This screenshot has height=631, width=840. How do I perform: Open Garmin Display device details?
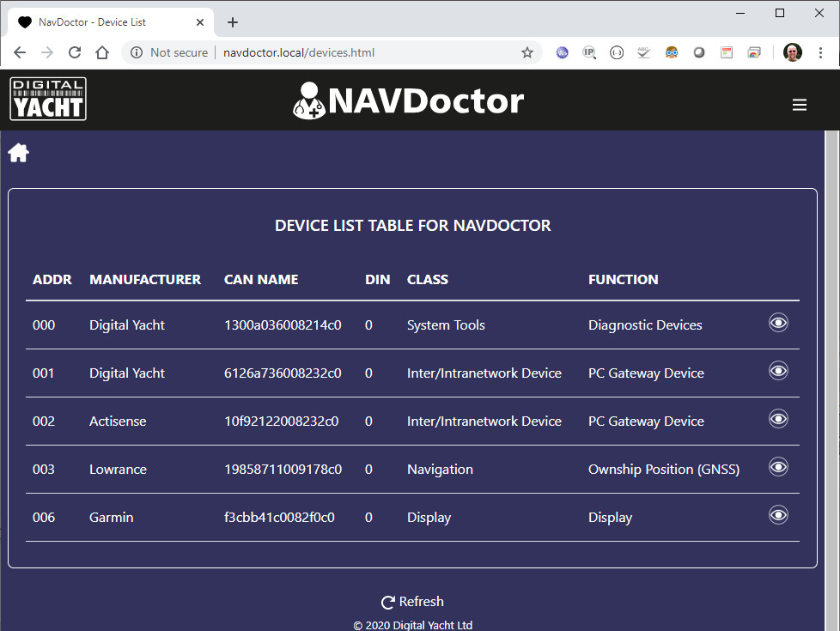tap(777, 515)
